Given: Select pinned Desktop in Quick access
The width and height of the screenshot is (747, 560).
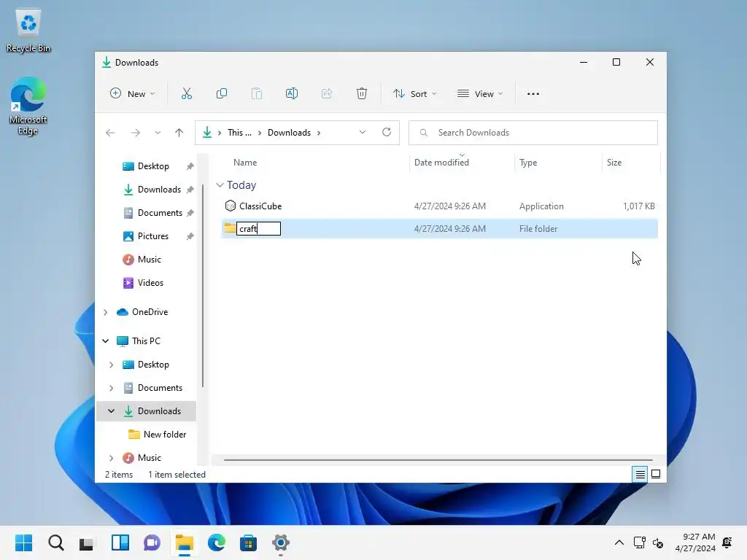Looking at the screenshot, I should click(x=153, y=166).
